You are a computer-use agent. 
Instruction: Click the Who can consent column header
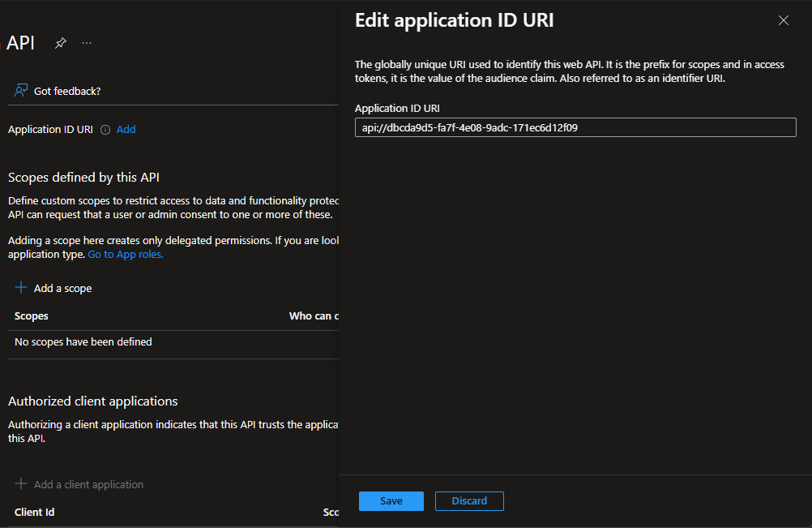click(314, 316)
